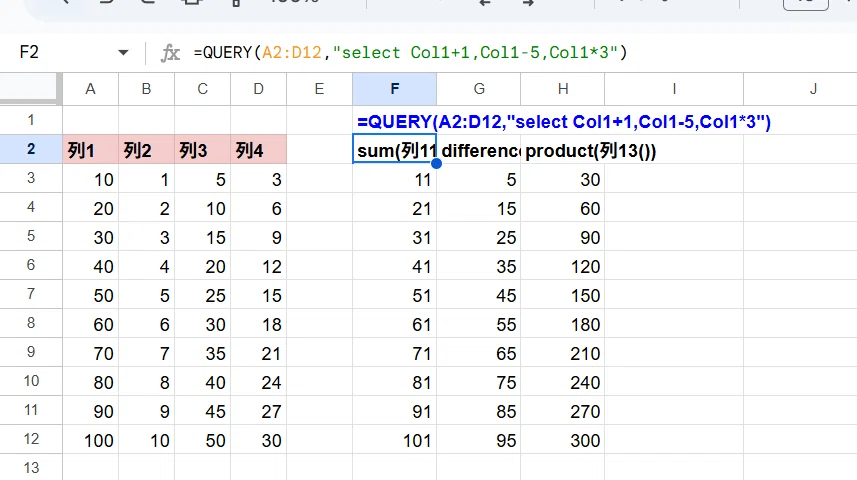
Task: Click empty cell I3
Action: pos(674,179)
